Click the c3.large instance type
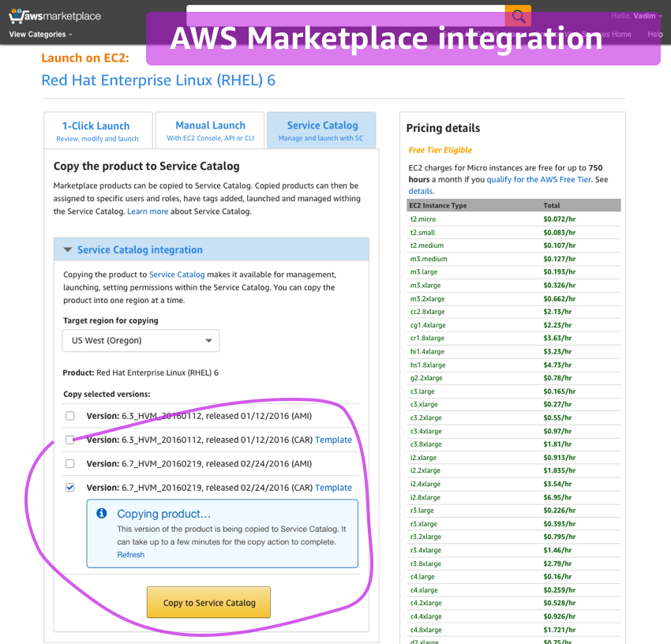The image size is (671, 644). (x=422, y=391)
